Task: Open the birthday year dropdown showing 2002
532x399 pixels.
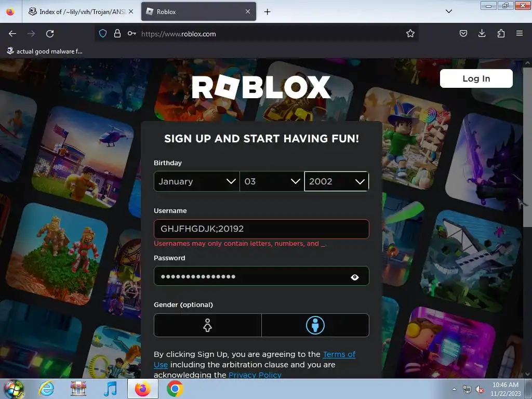Action: tap(337, 181)
